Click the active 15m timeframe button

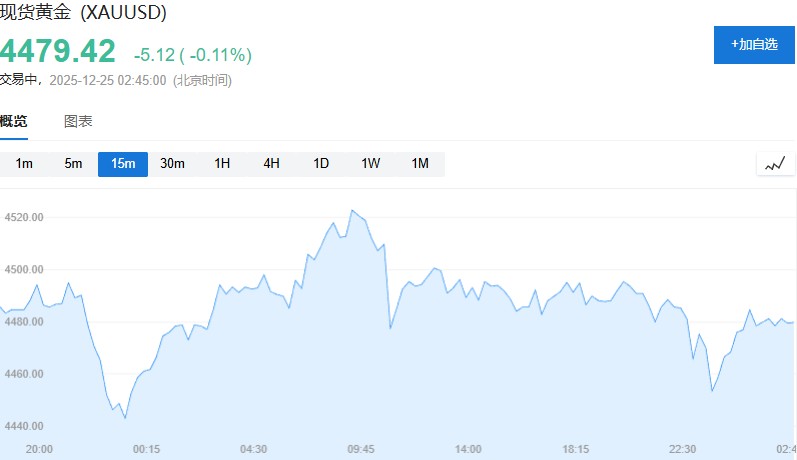123,164
